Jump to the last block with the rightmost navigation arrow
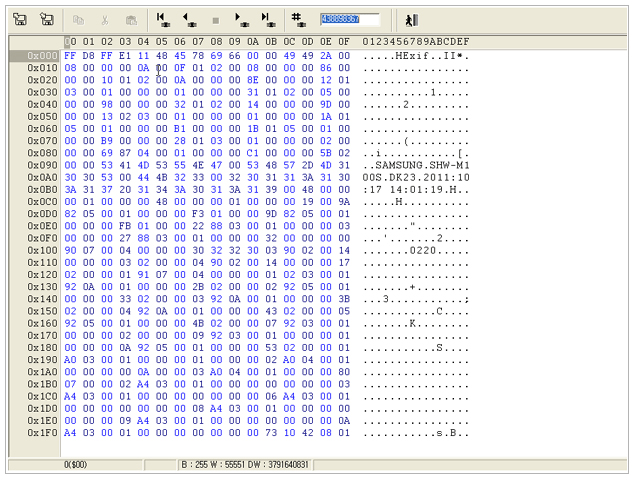This screenshot has height=480, width=635. pyautogui.click(x=267, y=19)
